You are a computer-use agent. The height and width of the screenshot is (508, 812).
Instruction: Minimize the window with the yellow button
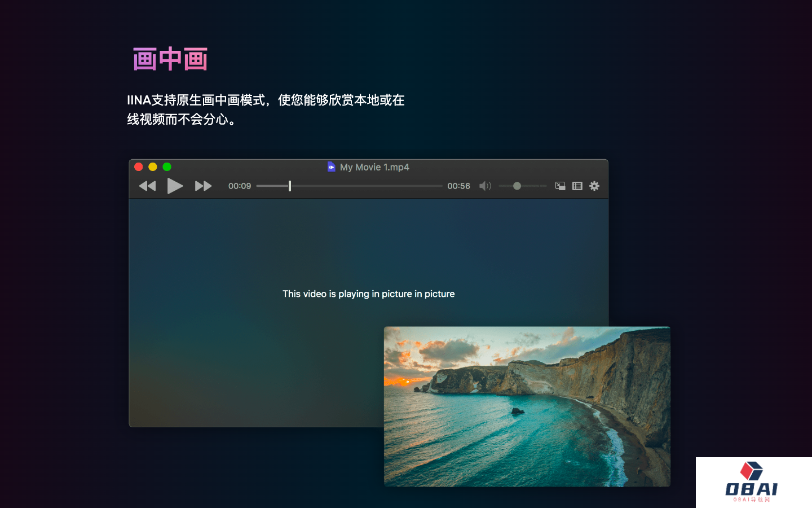(153, 167)
